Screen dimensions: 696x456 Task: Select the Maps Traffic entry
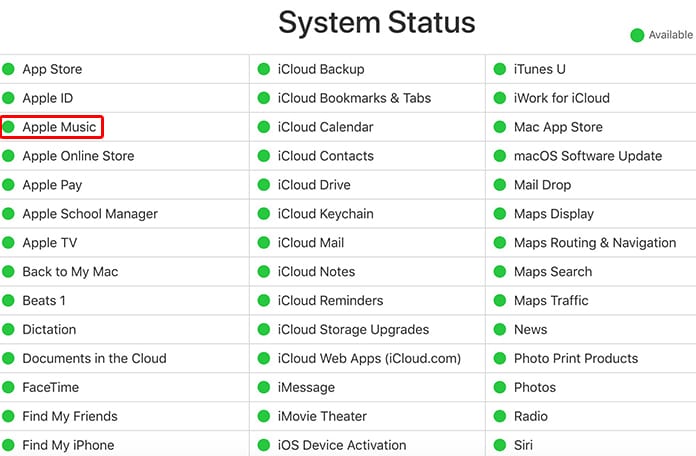click(551, 301)
